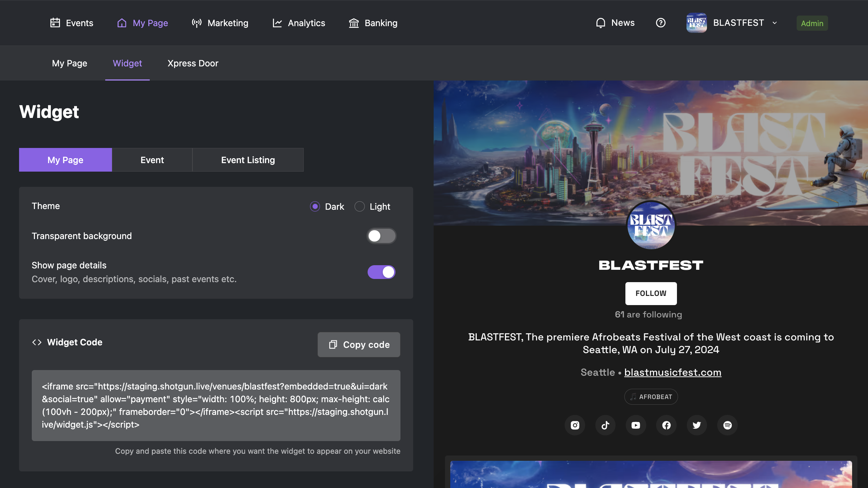Open the blastmusicfest.com link
868x488 pixels.
pos(673,373)
